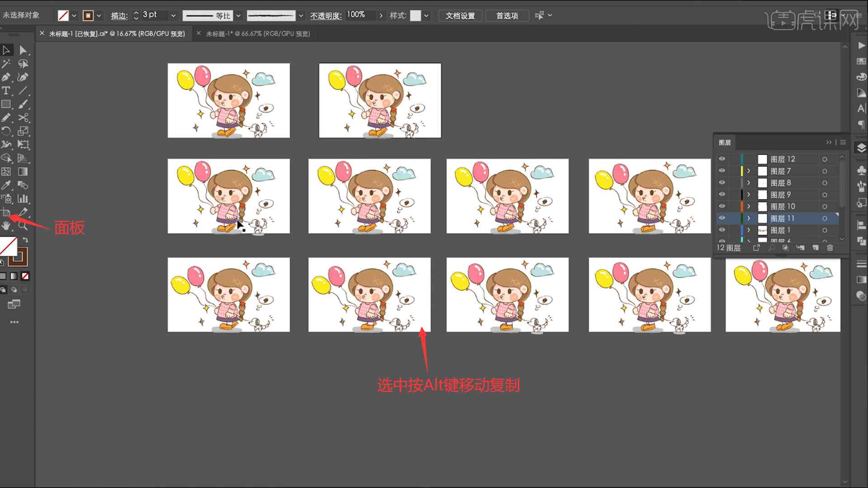868x488 pixels.
Task: Delete selected layer with trash icon
Action: [830, 248]
